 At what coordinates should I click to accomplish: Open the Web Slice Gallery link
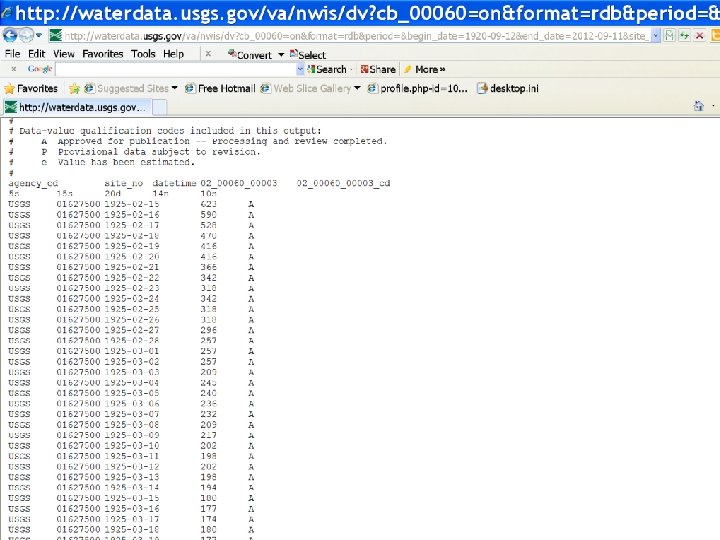[x=306, y=88]
